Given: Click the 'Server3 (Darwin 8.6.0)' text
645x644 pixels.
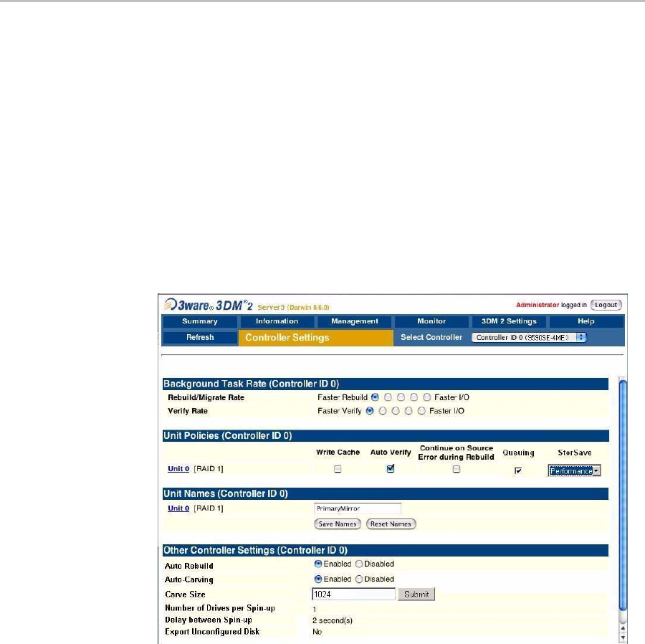Looking at the screenshot, I should pos(293,308).
